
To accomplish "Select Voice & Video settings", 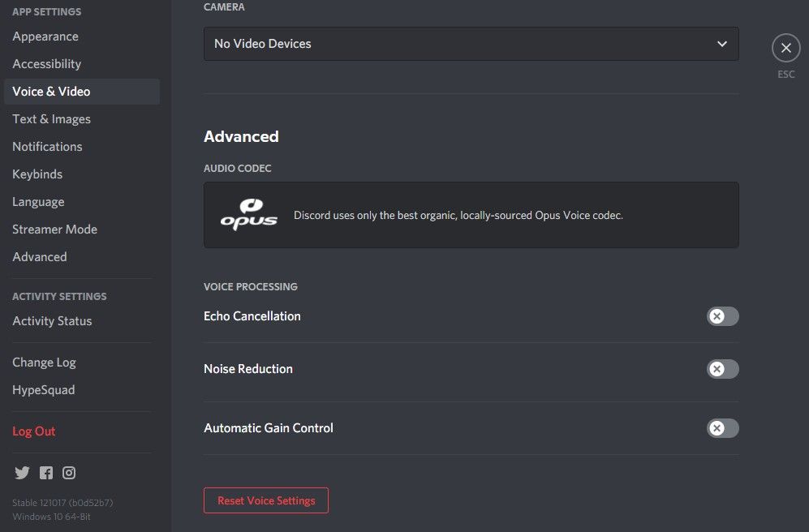I will [81, 92].
